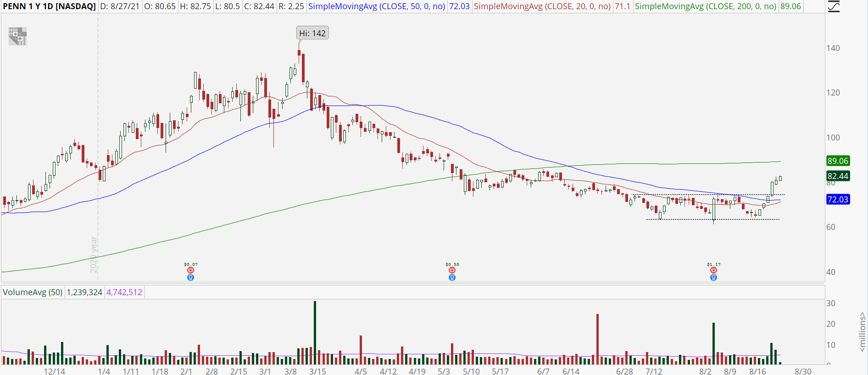868x375 pixels.
Task: Click the 3/15 date axis label
Action: (x=317, y=371)
